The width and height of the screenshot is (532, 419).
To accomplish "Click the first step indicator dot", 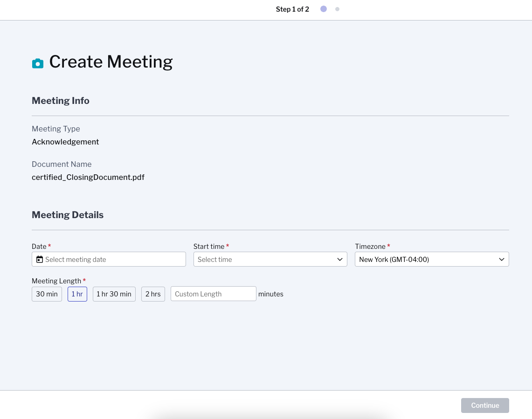I will (324, 9).
